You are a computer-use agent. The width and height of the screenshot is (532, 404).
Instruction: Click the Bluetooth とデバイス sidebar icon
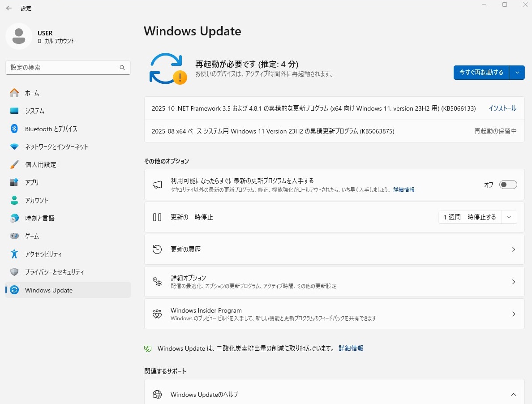coord(14,129)
